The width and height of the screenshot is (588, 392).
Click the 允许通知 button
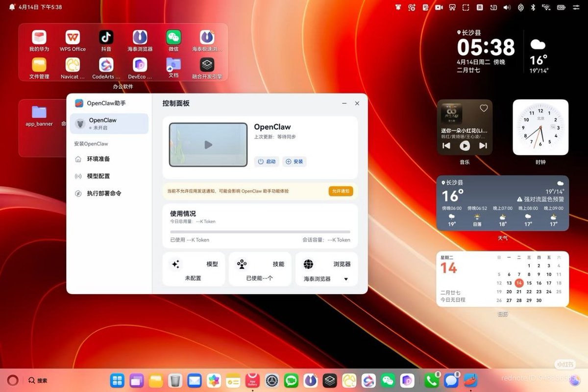pyautogui.click(x=341, y=191)
